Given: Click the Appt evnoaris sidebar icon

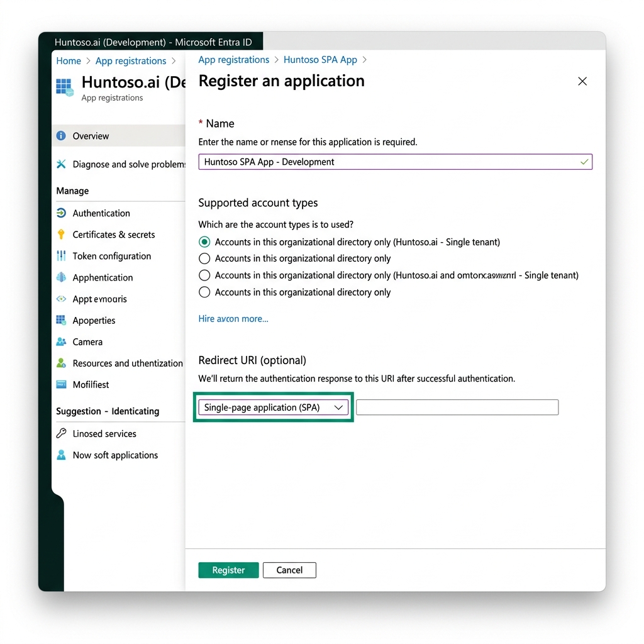Looking at the screenshot, I should [x=61, y=299].
